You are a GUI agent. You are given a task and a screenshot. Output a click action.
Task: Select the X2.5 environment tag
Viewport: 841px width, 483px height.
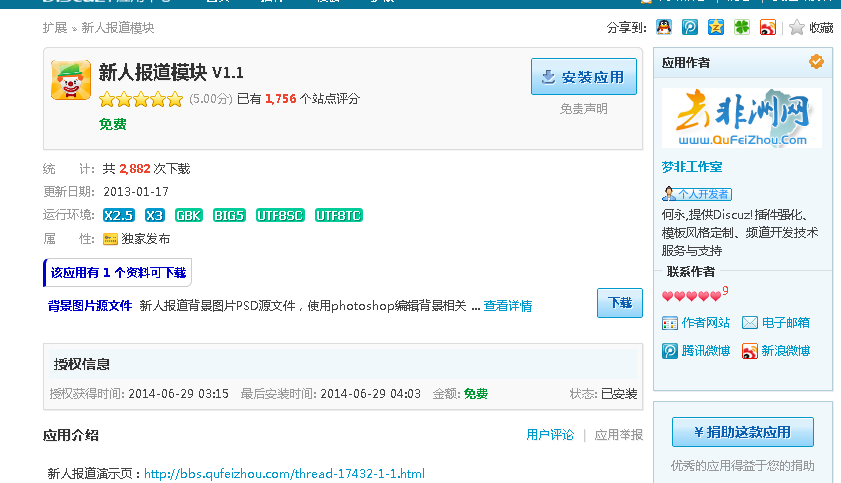(119, 216)
